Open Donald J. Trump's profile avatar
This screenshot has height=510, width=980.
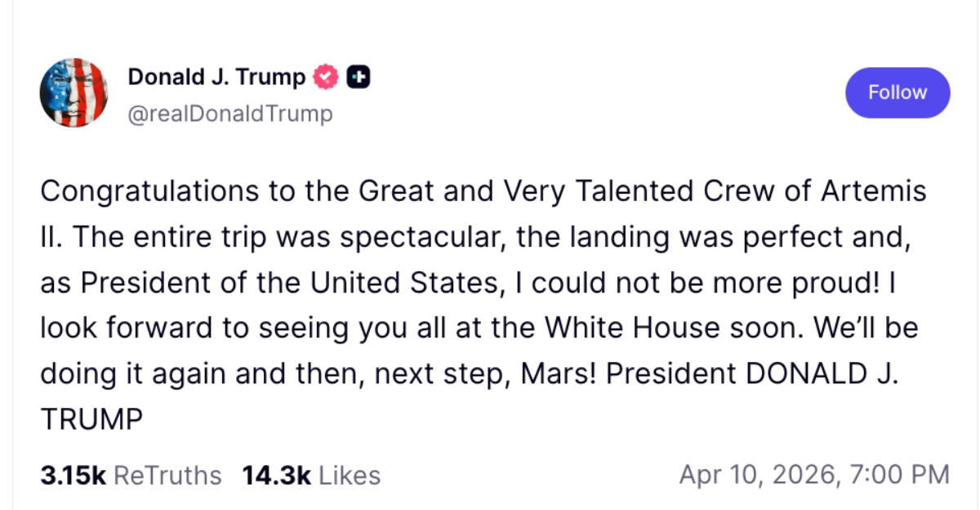tap(73, 92)
